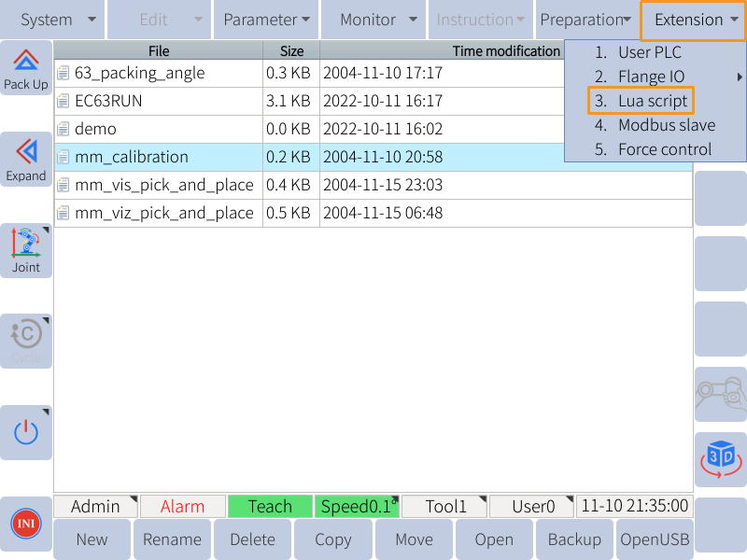This screenshot has width=747, height=560.
Task: Open Admin user level dropdown
Action: point(96,506)
